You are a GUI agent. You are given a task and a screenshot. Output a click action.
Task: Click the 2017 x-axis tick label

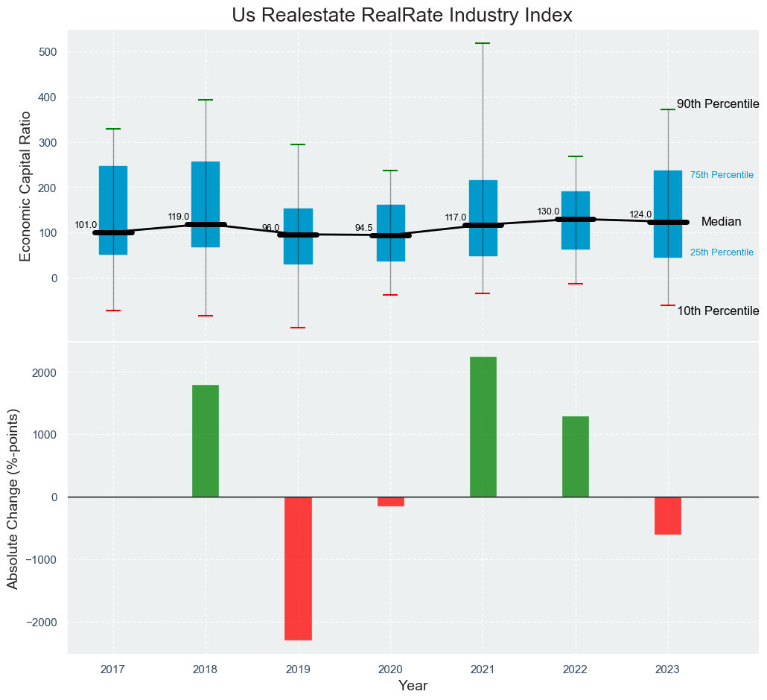point(113,669)
